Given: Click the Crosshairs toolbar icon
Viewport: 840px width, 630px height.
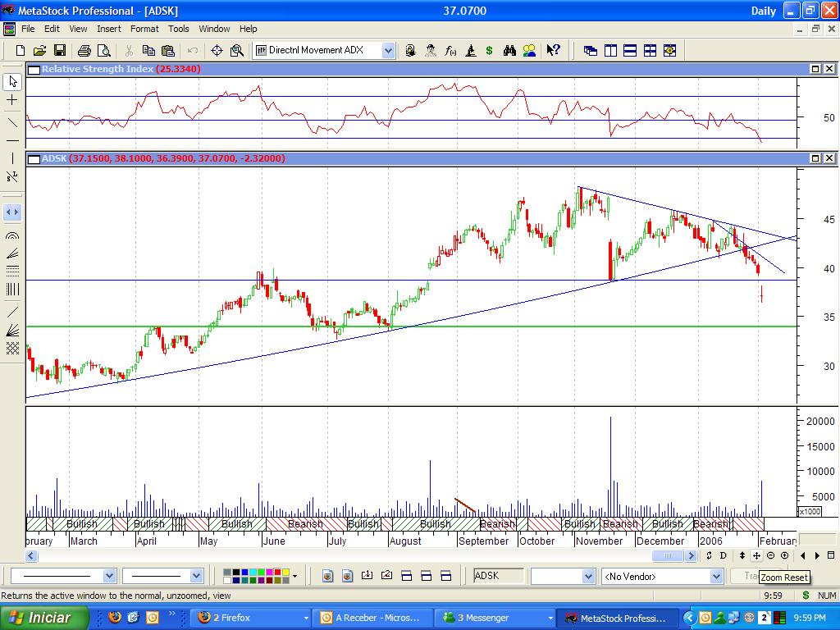Looking at the screenshot, I should point(217,51).
